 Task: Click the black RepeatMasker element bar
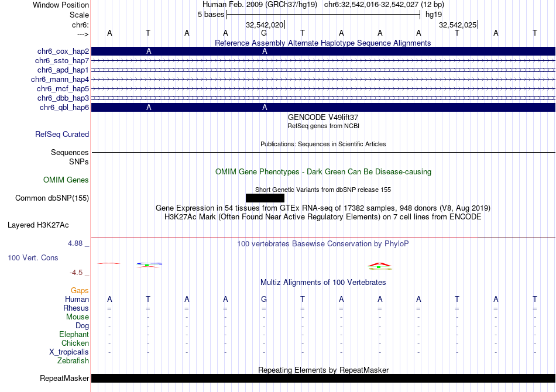point(323,378)
